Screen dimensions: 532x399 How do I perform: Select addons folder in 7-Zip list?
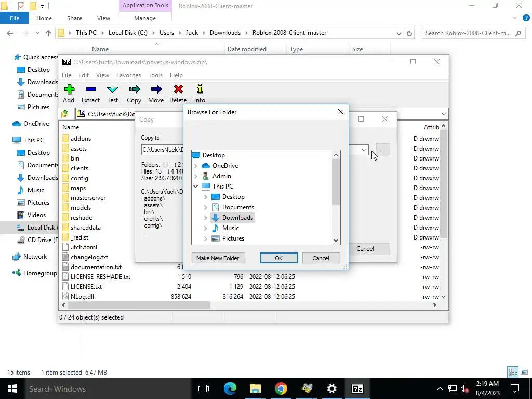pyautogui.click(x=81, y=138)
